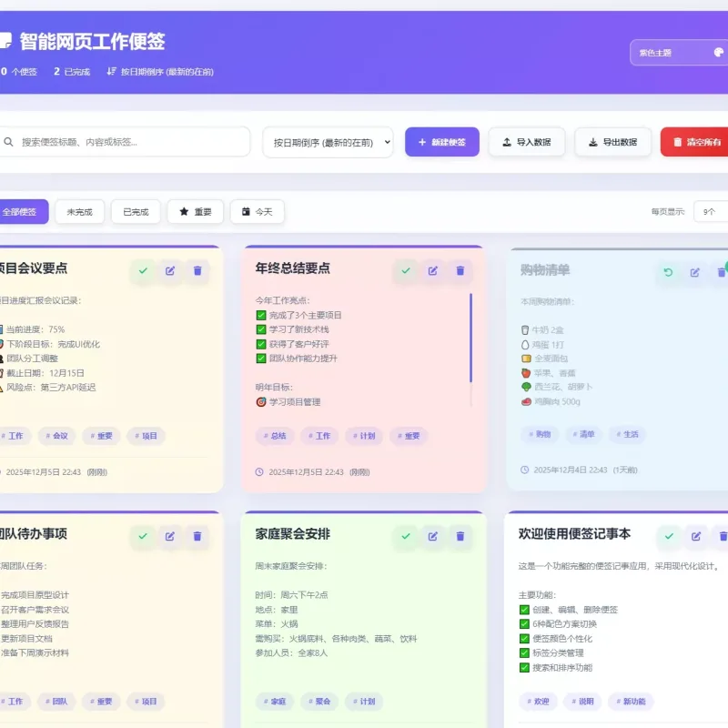The image size is (728, 728).
Task: Edit the 团队待办事项 note
Action: click(x=170, y=536)
